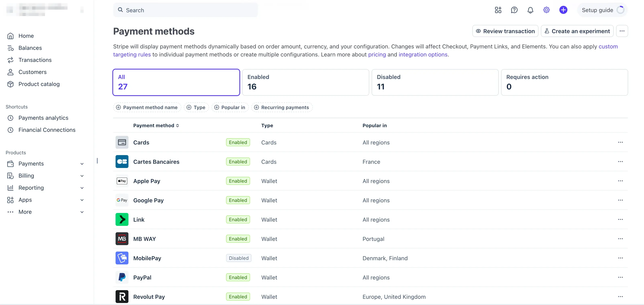This screenshot has height=305, width=644.
Task: Add Payment method name filter
Action: (x=147, y=107)
